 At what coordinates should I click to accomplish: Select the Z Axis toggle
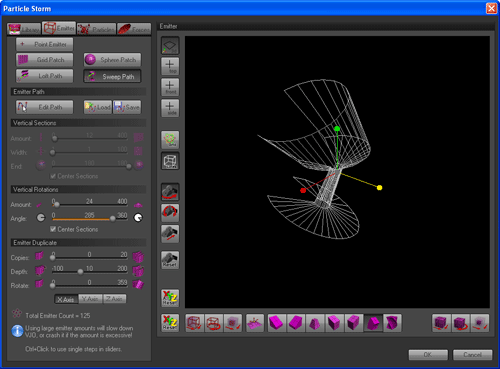point(115,299)
